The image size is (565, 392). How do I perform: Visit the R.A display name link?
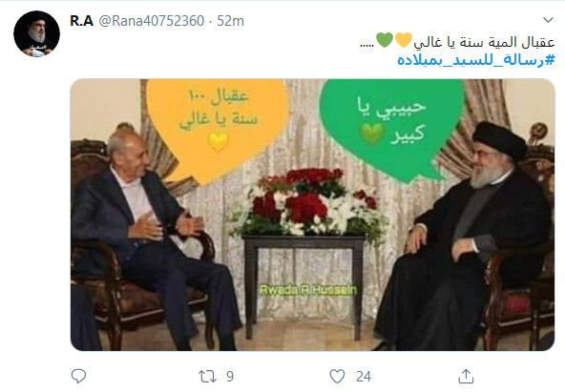[82, 21]
